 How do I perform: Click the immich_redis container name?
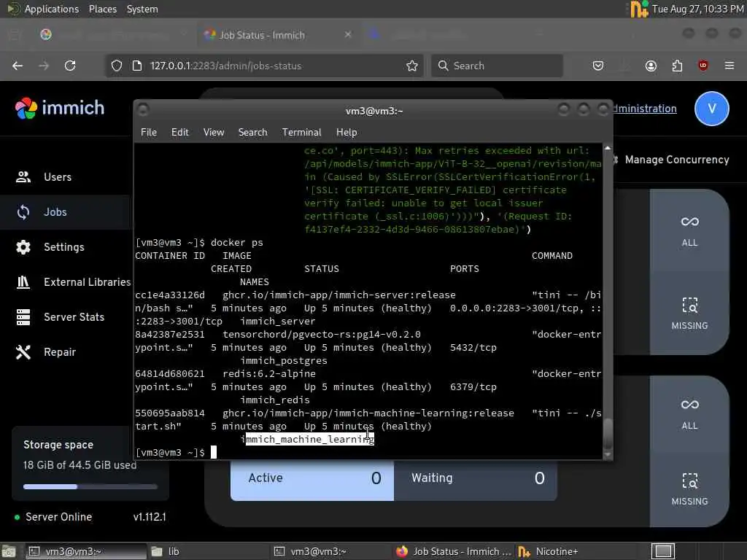pos(275,400)
